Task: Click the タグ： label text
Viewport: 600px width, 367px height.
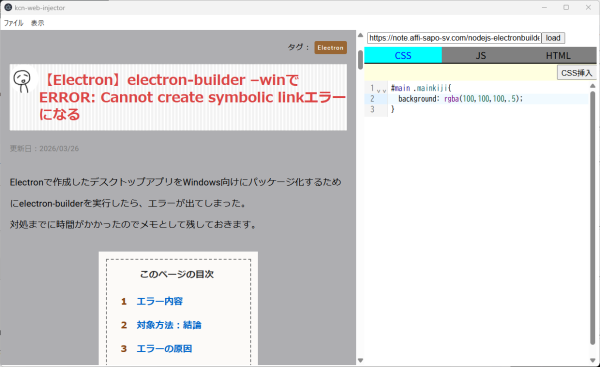Action: 298,47
